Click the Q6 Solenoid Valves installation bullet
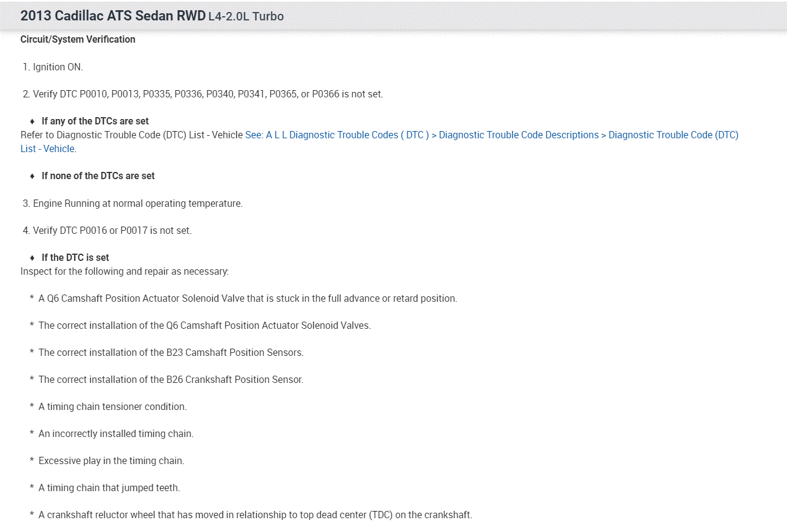 204,326
